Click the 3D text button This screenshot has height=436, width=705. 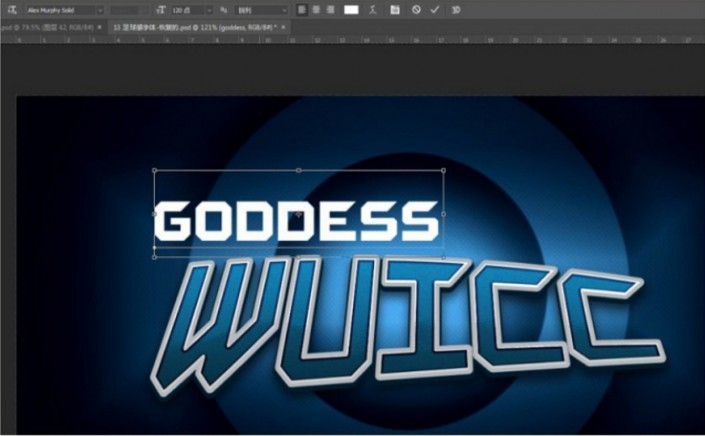click(456, 10)
